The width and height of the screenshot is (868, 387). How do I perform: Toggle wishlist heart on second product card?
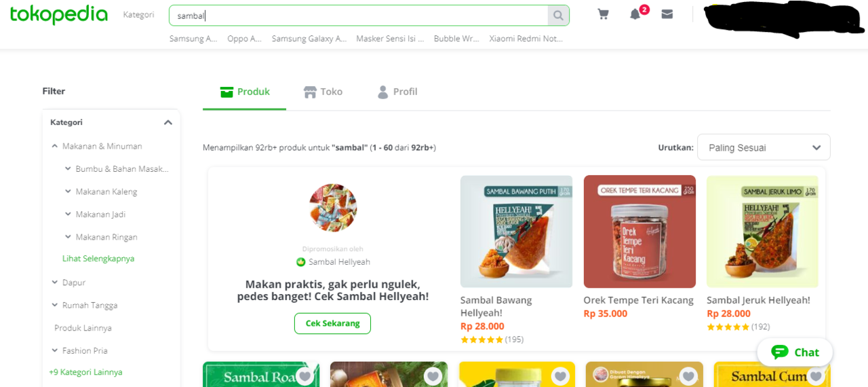pyautogui.click(x=433, y=375)
